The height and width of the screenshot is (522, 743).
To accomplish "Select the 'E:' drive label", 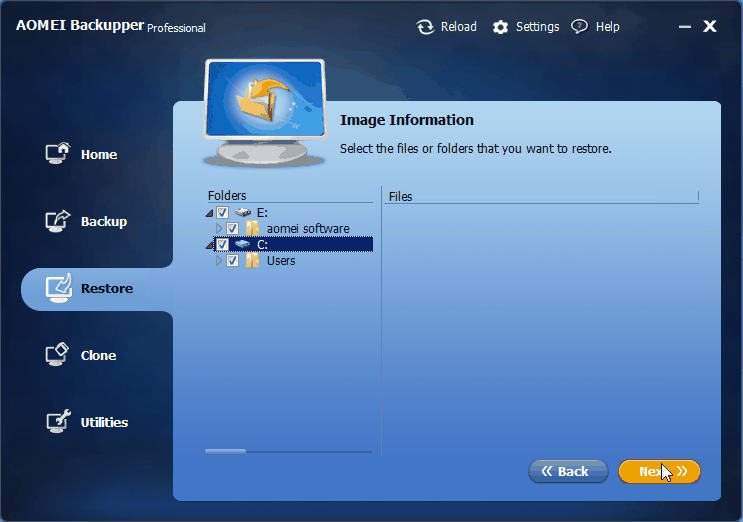I will [263, 212].
